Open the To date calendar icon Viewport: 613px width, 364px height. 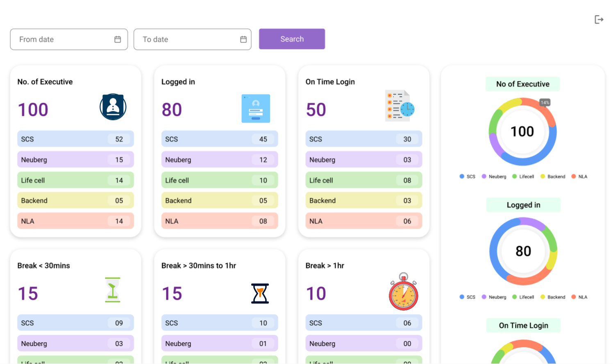pos(243,39)
